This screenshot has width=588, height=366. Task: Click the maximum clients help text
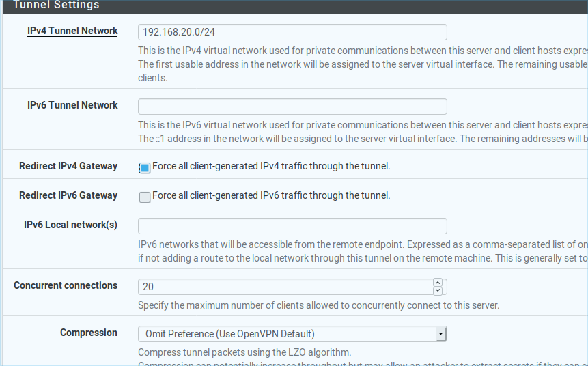[x=318, y=305]
